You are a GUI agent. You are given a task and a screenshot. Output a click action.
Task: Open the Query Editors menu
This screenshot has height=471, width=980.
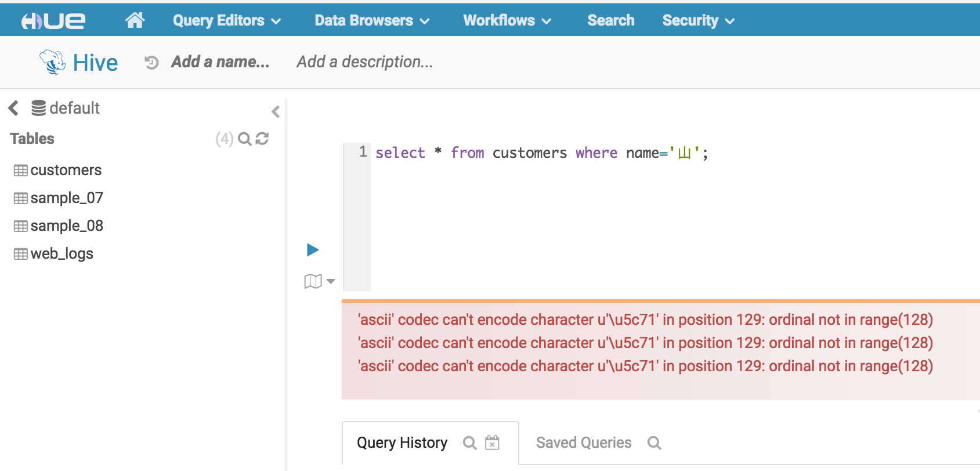click(x=226, y=20)
